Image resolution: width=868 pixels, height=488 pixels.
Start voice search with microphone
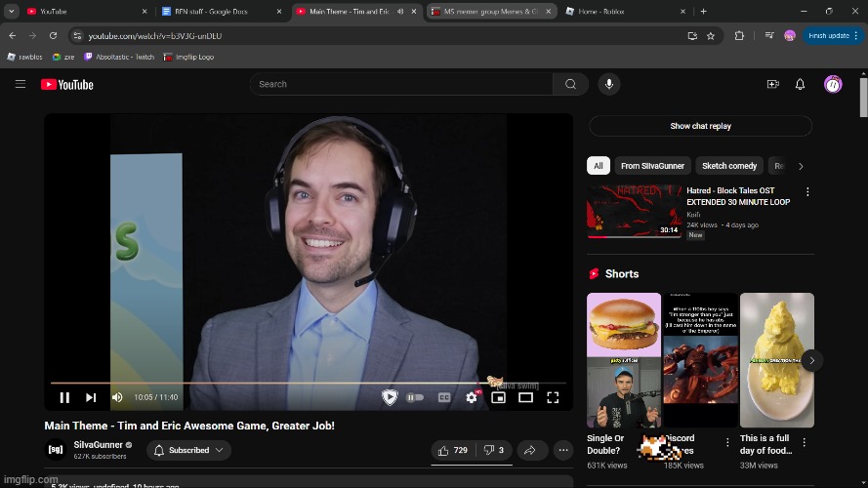pyautogui.click(x=609, y=84)
